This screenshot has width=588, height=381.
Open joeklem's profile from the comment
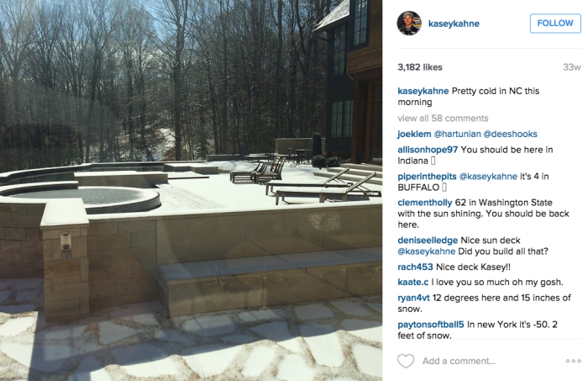pyautogui.click(x=414, y=134)
